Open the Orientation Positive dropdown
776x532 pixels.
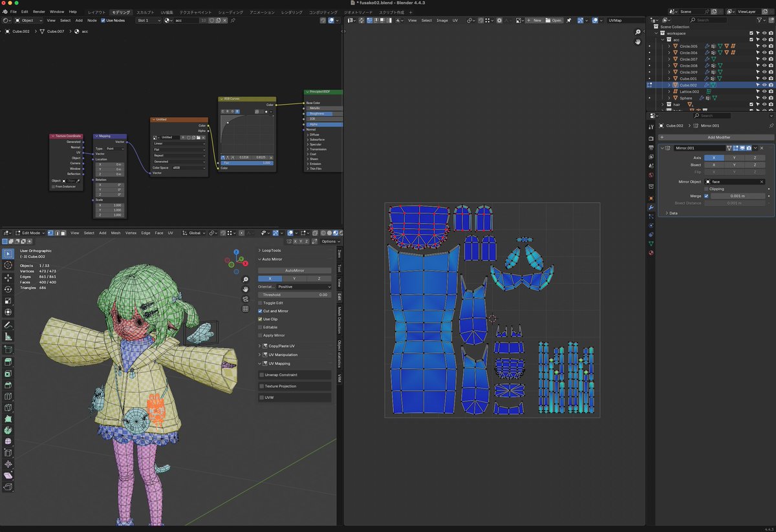[x=303, y=286]
